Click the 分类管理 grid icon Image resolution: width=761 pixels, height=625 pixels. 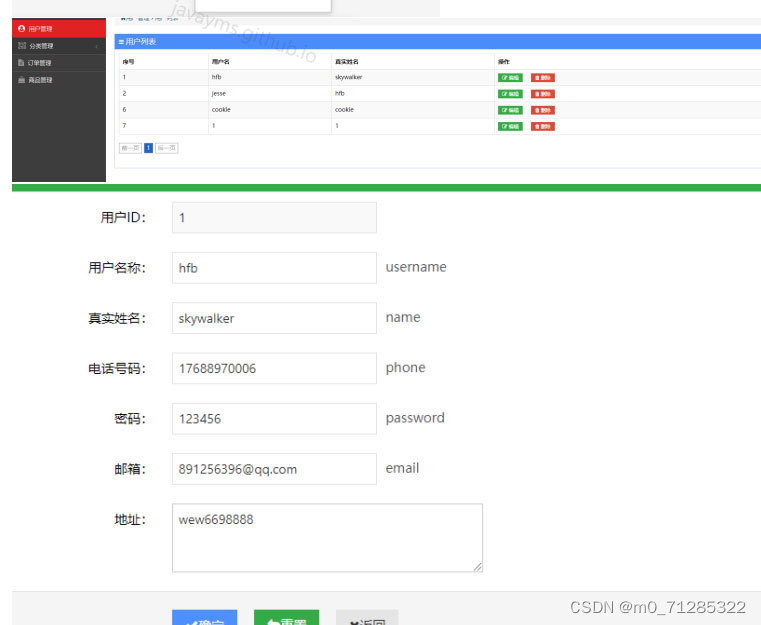tap(21, 46)
